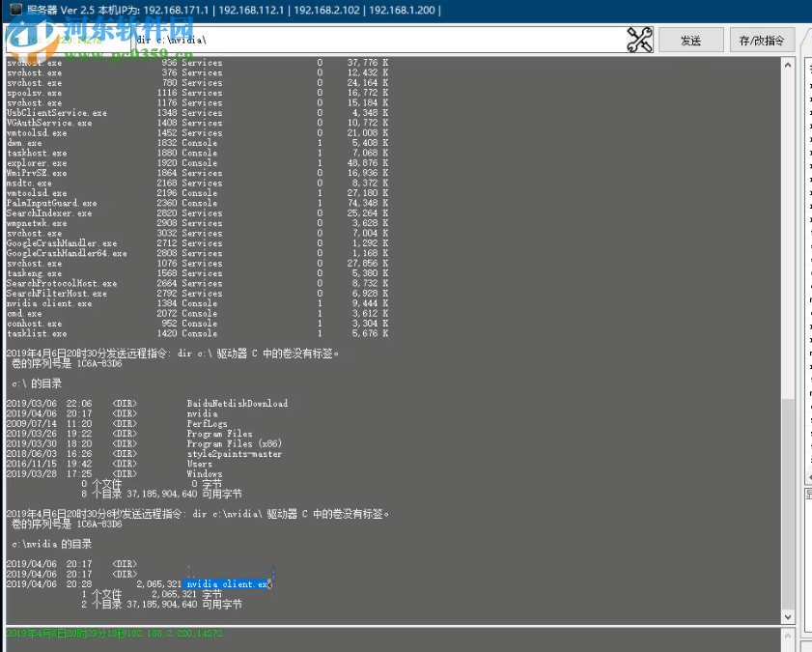Click the bottom log pane scroll-up arrow
Viewport: 812px width, 652px height.
[788, 636]
